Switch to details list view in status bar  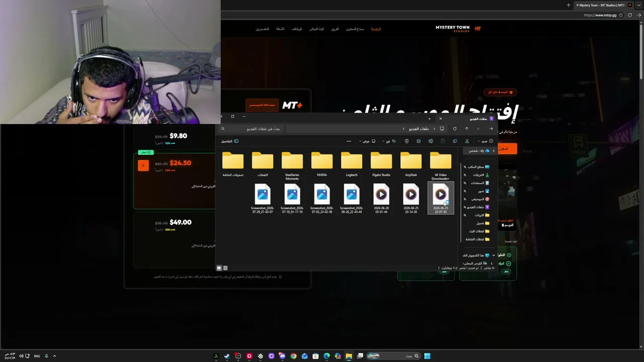click(x=225, y=268)
